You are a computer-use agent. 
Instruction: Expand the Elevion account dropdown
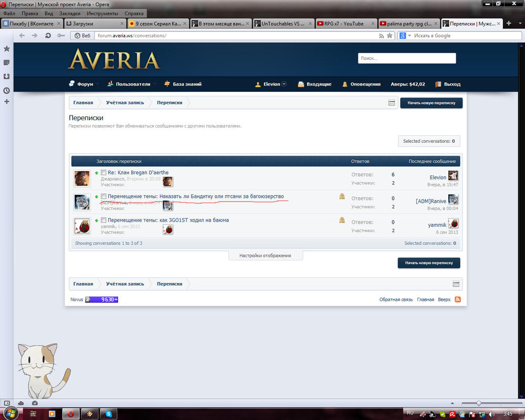click(x=284, y=84)
